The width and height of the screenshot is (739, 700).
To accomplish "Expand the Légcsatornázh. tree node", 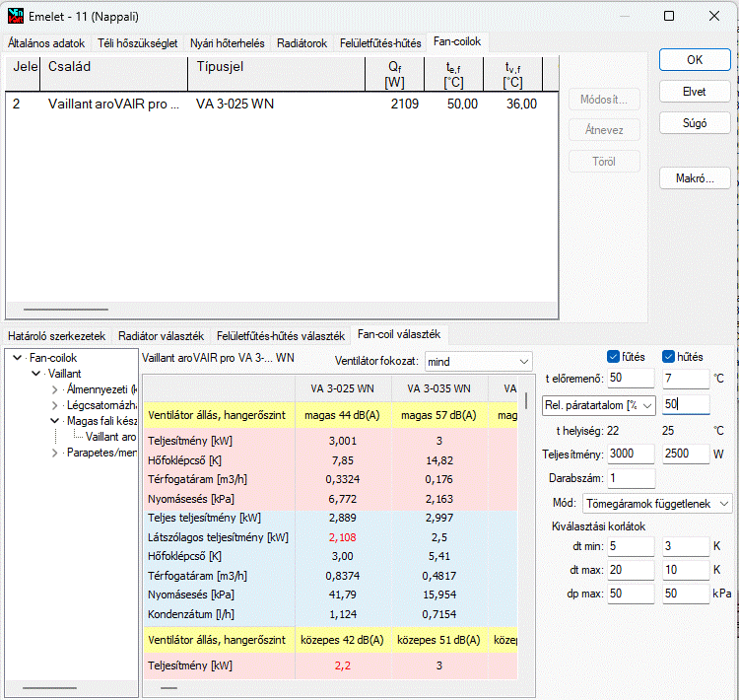I will pyautogui.click(x=54, y=405).
